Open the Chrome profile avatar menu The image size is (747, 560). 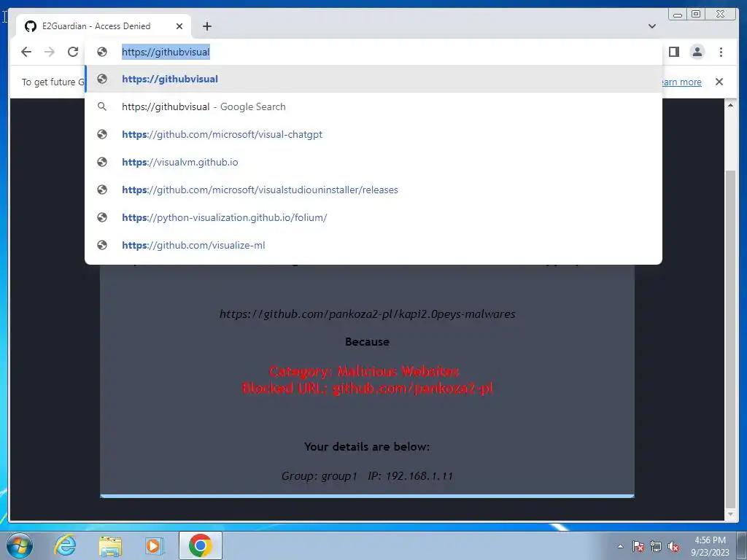697,52
